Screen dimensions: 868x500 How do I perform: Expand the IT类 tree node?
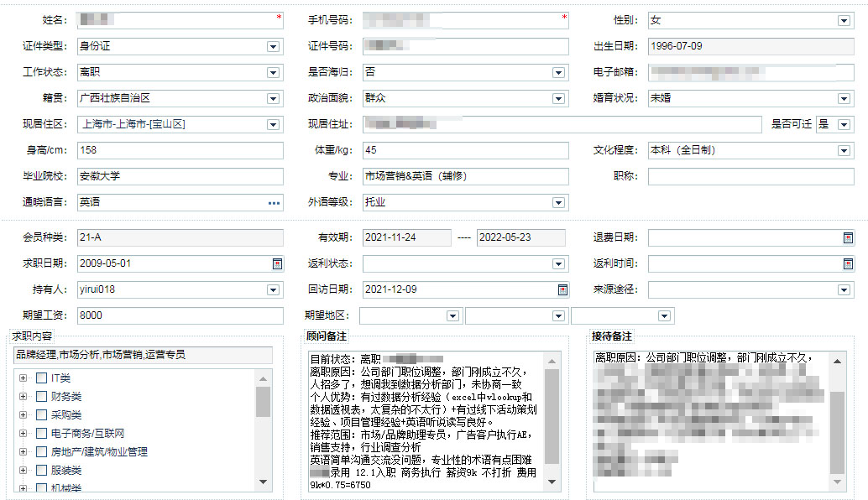[23, 378]
